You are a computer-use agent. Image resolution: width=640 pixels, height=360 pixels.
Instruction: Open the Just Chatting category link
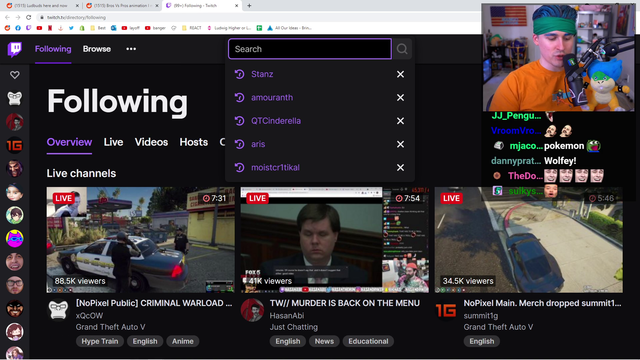pyautogui.click(x=293, y=327)
